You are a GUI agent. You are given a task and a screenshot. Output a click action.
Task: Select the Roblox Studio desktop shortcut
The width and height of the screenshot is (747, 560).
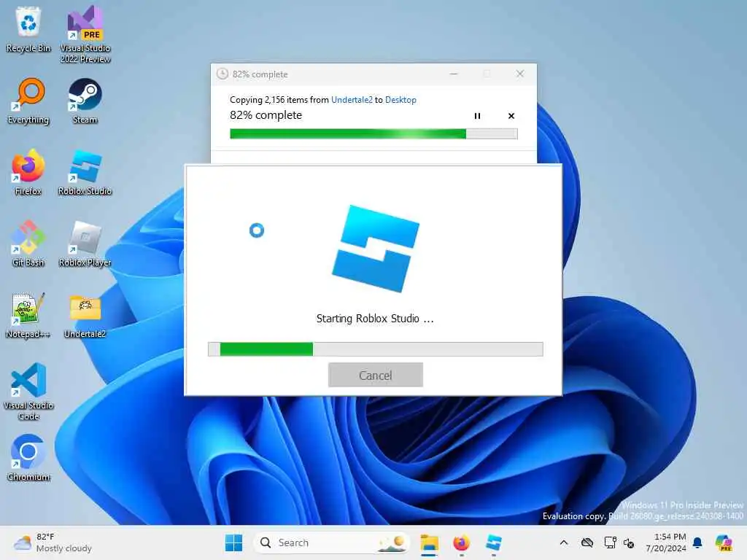[x=85, y=172]
